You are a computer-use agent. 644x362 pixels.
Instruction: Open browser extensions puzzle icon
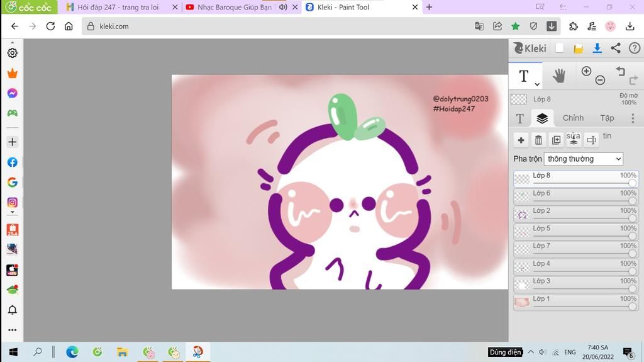(x=574, y=26)
